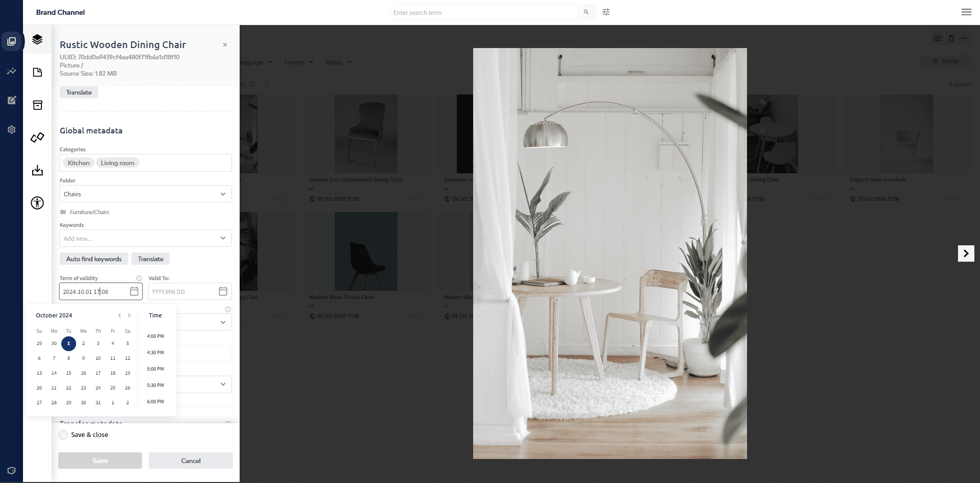The image size is (980, 483).
Task: Click Translate button next to Auto find keywords
Action: click(x=150, y=259)
